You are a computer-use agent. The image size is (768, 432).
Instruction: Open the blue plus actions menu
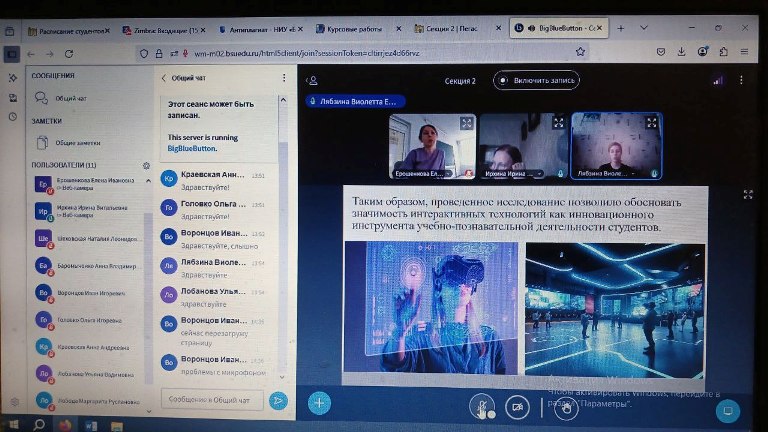[x=319, y=403]
